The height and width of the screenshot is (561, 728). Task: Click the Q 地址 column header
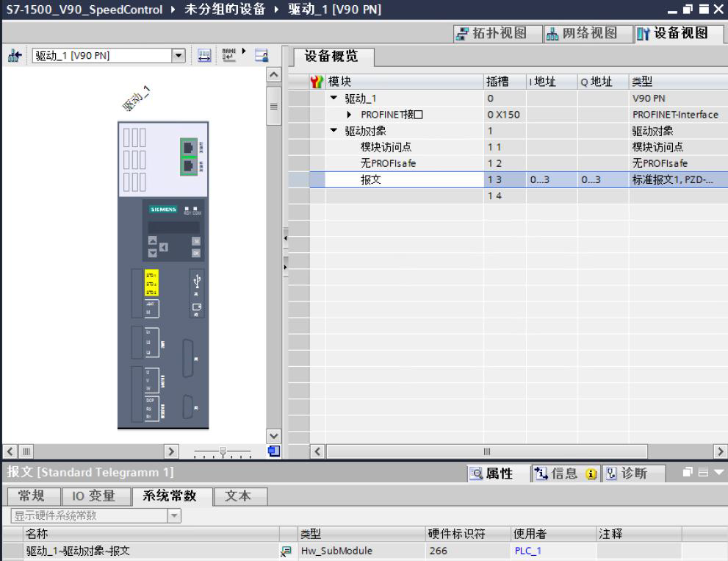(x=603, y=82)
